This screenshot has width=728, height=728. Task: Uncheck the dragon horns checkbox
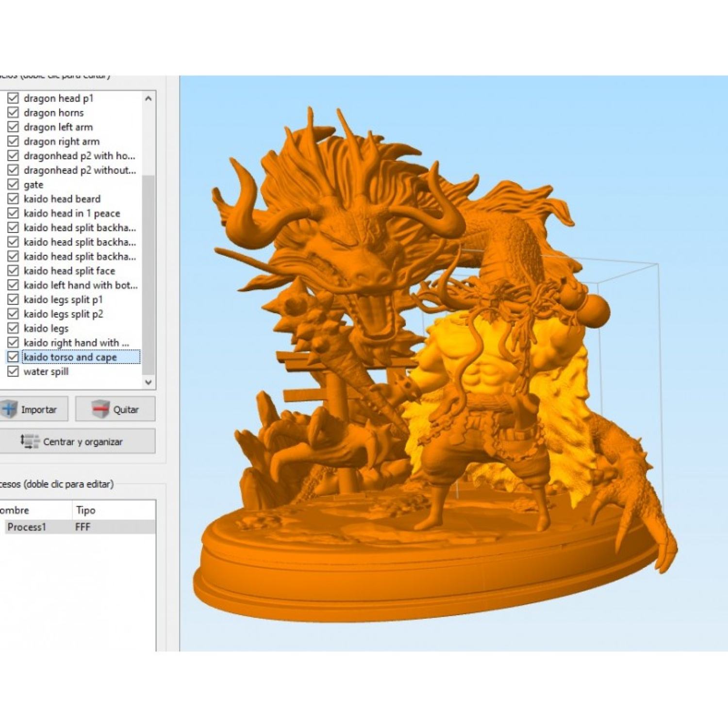pos(13,113)
